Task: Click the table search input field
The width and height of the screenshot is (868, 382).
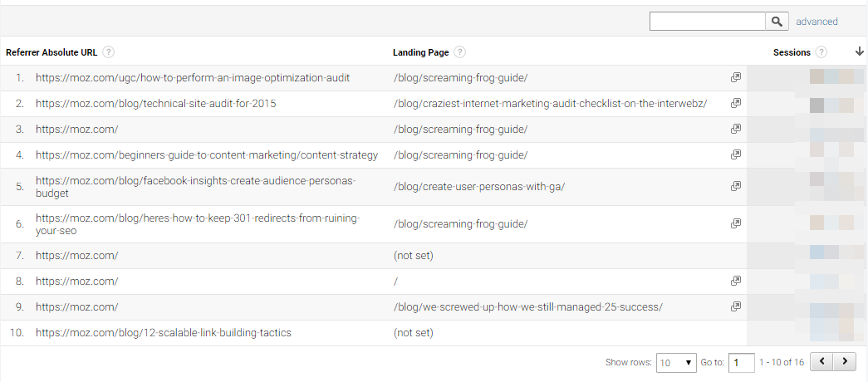Action: 707,22
